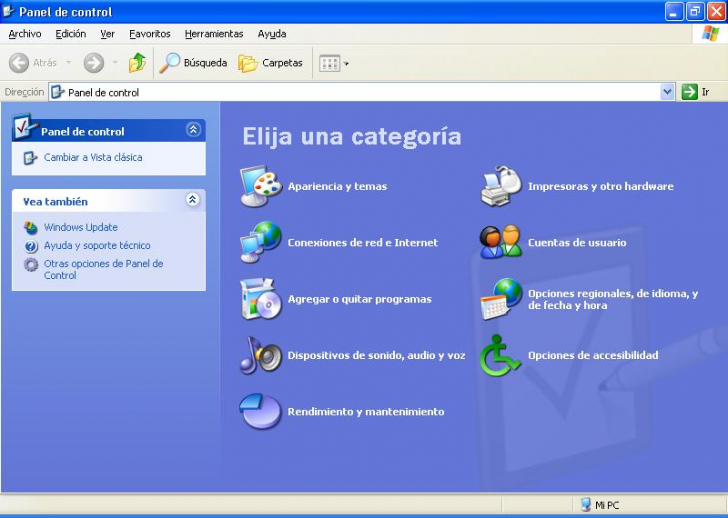Open the Archivo menu
728x518 pixels.
point(25,34)
